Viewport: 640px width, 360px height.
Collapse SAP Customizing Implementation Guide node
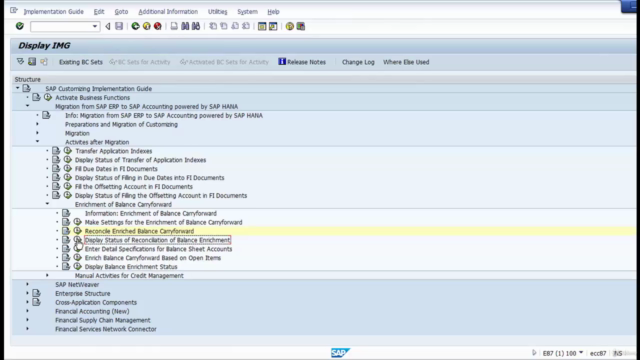(x=18, y=88)
